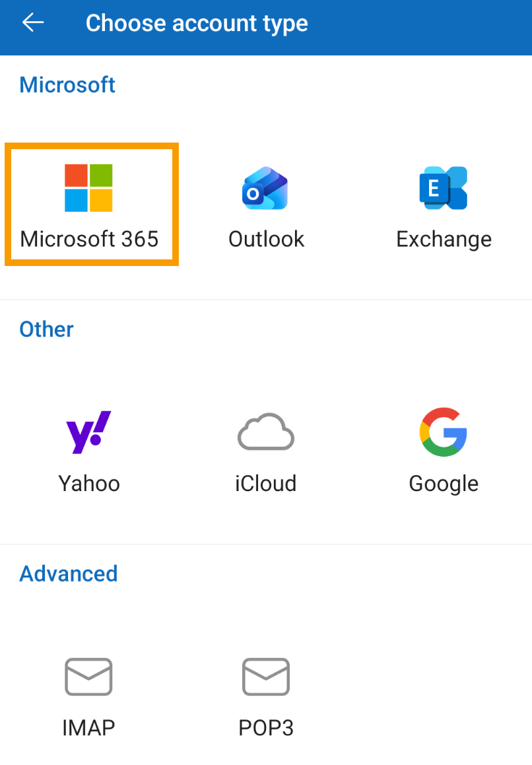Click the Microsoft 365 label
The height and width of the screenshot is (765, 532).
pos(90,239)
